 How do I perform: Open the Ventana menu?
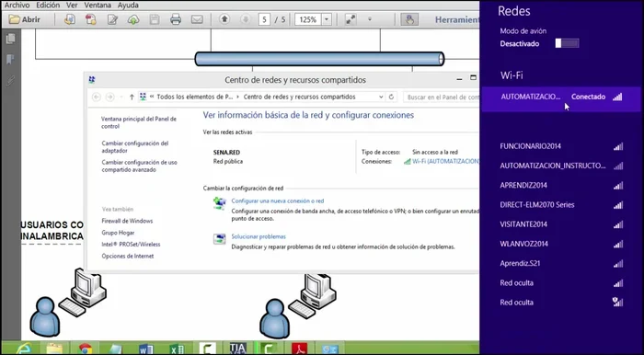click(x=98, y=6)
